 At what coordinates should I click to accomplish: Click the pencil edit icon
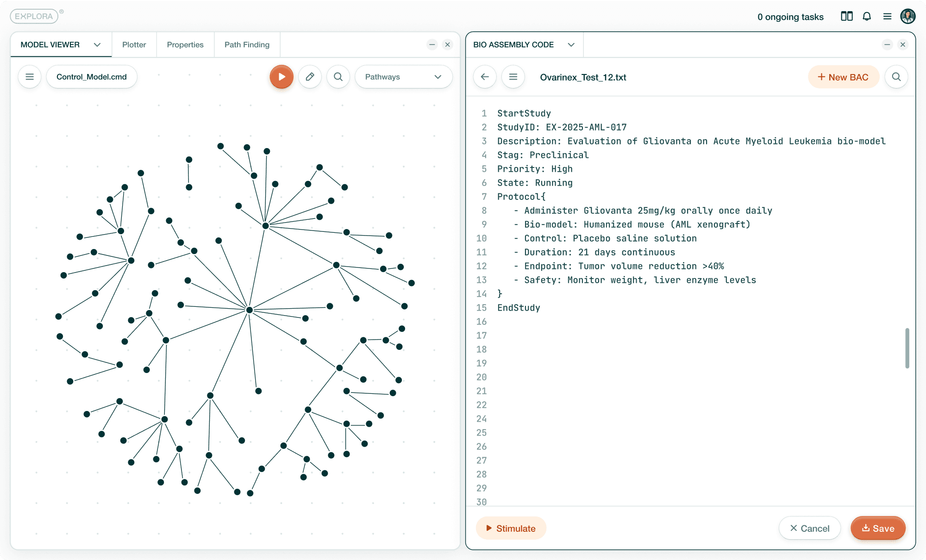click(310, 77)
